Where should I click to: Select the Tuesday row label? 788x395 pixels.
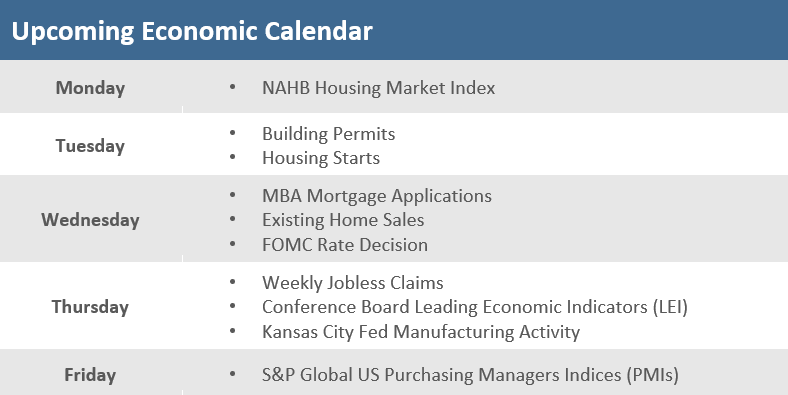click(90, 146)
